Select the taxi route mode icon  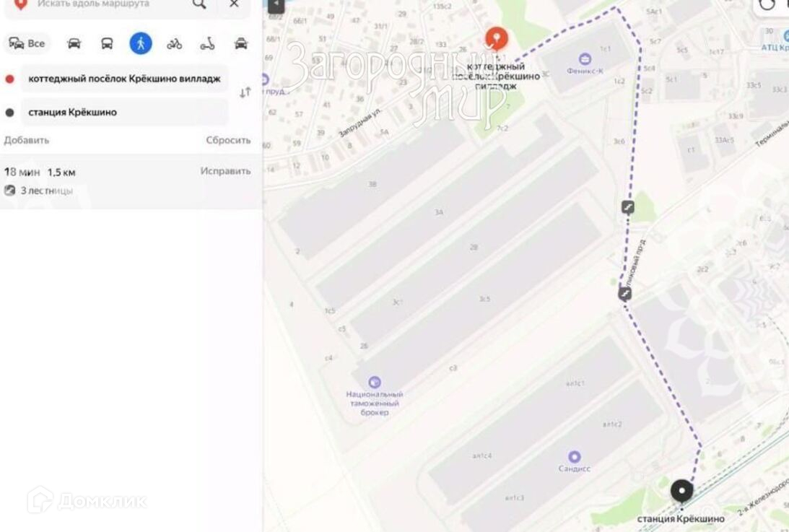point(241,44)
